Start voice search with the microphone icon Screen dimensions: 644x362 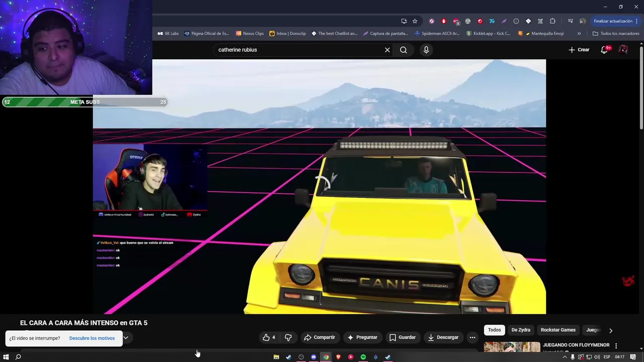[x=426, y=50]
